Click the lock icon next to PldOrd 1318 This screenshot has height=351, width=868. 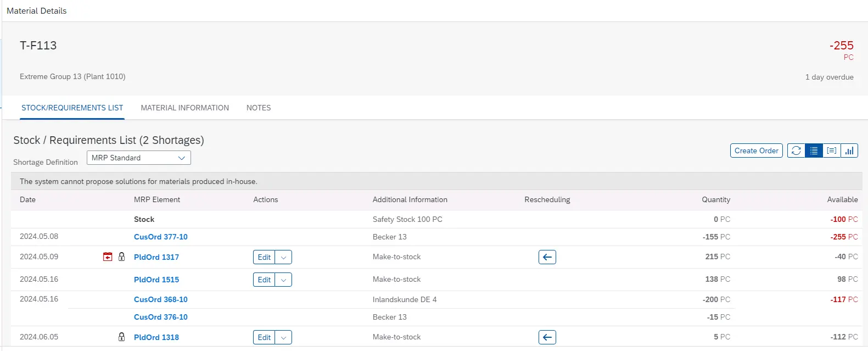pyautogui.click(x=122, y=337)
